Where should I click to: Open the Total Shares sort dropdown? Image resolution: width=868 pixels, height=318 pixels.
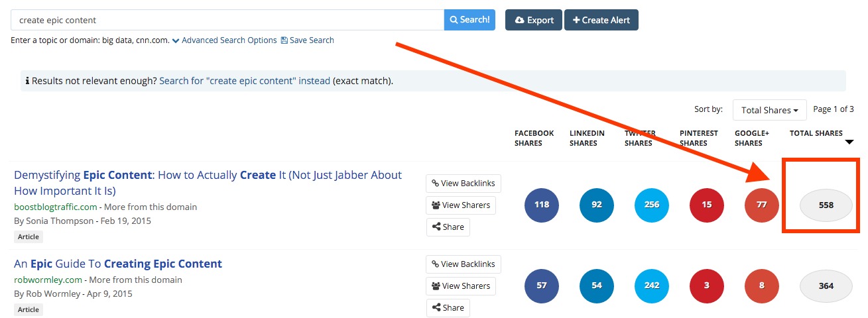[x=769, y=110]
